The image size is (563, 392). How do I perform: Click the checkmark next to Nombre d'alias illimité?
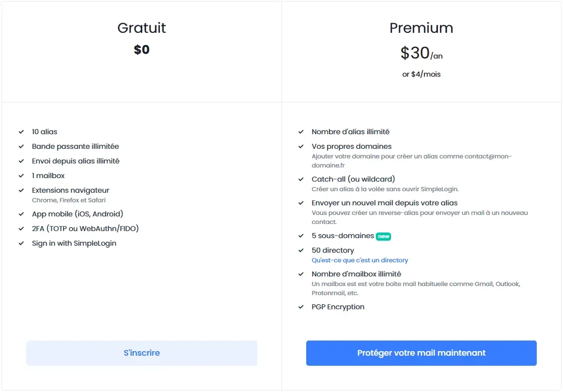(x=301, y=132)
